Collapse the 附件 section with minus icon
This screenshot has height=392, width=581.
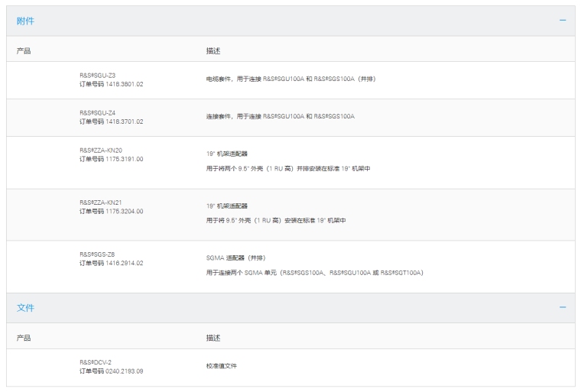563,21
